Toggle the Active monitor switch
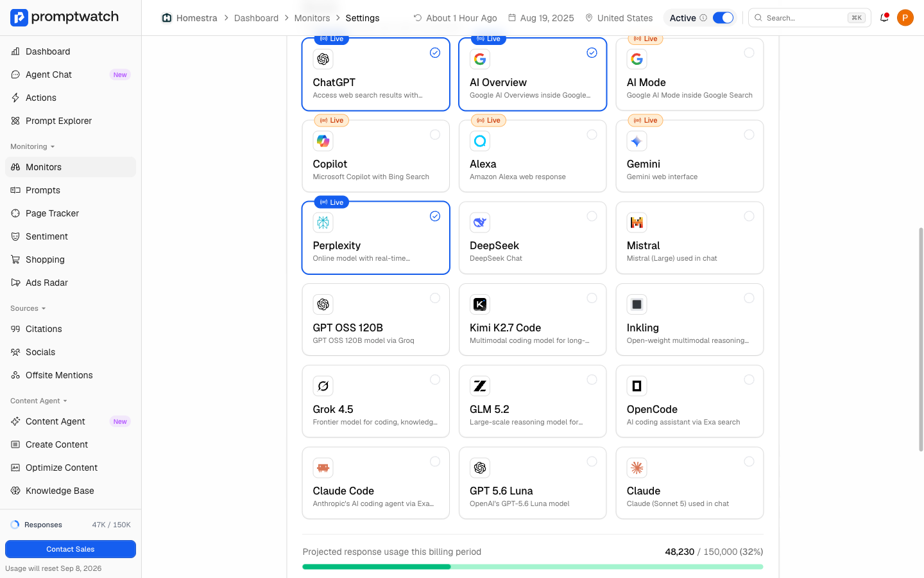Viewport: 924px width, 578px height. (x=723, y=18)
